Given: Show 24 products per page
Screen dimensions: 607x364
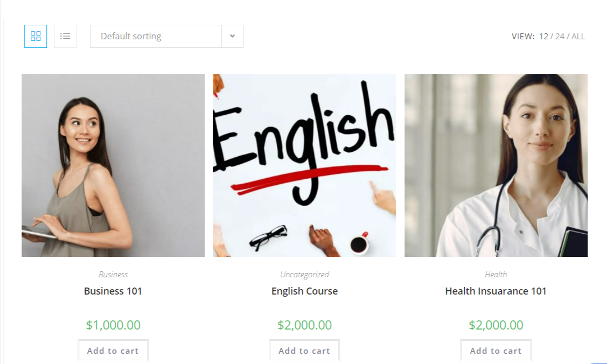Looking at the screenshot, I should pyautogui.click(x=560, y=37).
